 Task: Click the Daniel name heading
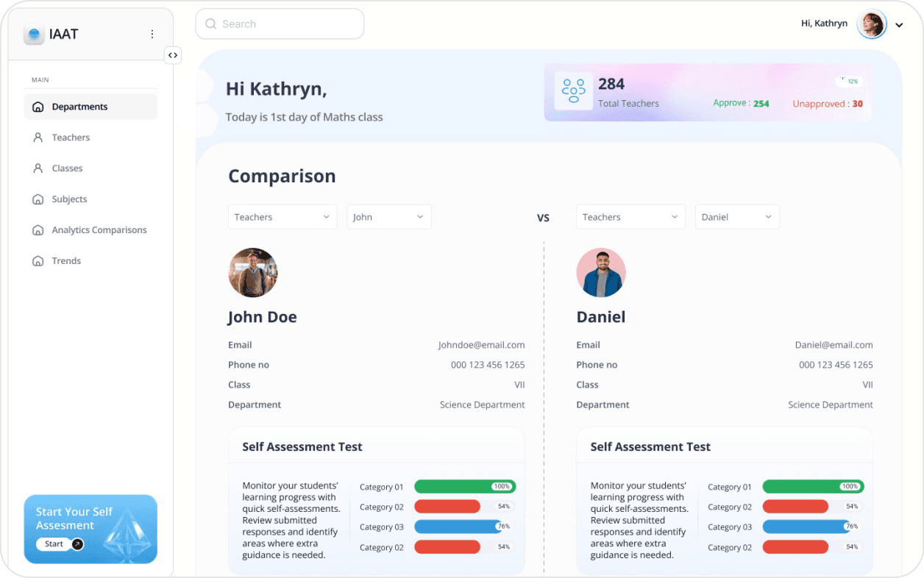point(601,317)
